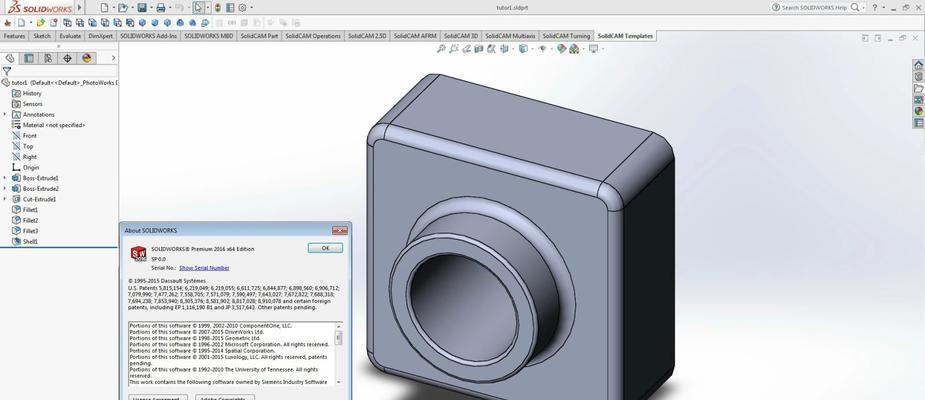Open the File Properties icon

(x=229, y=8)
